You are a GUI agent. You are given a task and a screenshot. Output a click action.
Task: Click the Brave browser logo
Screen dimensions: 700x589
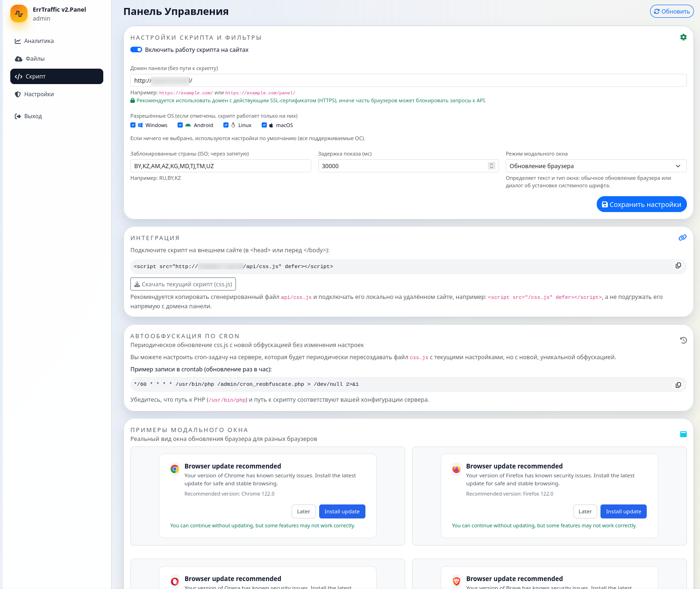[457, 582]
